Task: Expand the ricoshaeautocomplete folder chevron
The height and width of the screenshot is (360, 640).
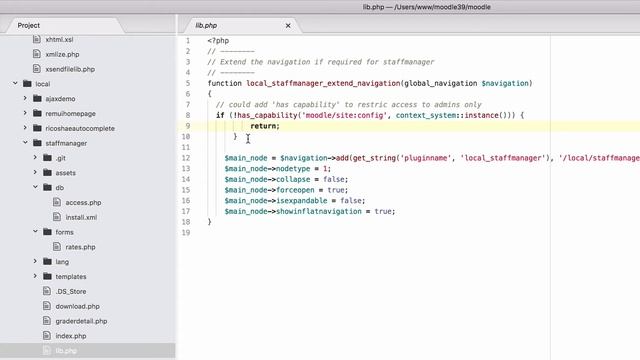Action: click(x=25, y=128)
